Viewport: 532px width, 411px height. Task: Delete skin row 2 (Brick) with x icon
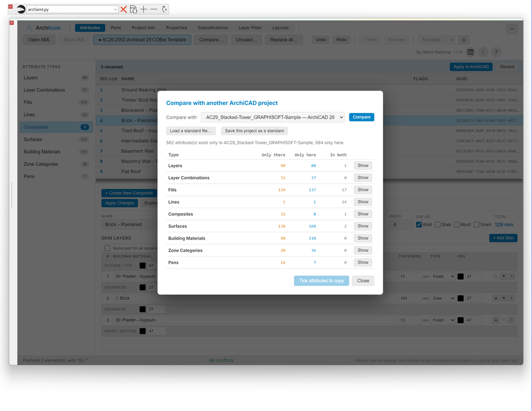pos(512,298)
